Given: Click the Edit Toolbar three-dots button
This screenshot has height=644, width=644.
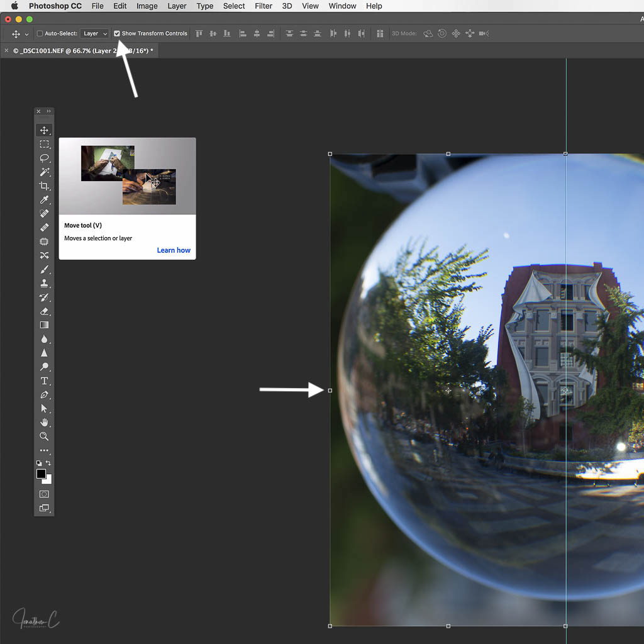Looking at the screenshot, I should [44, 450].
